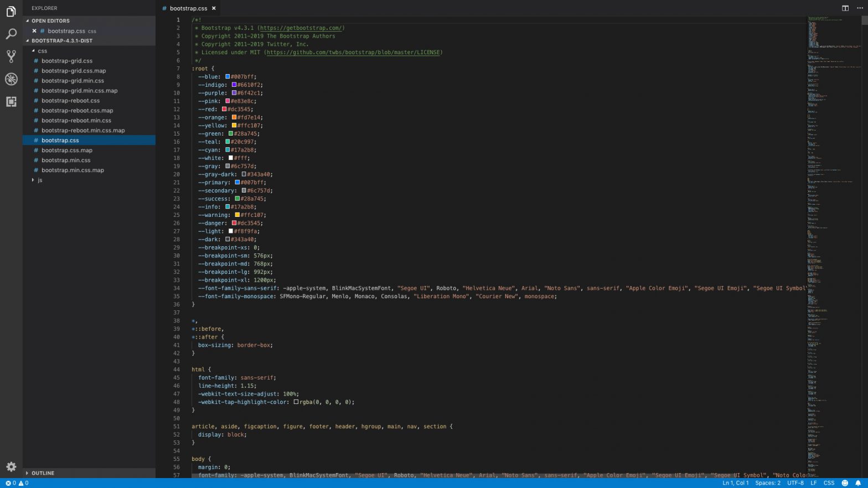Screen dimensions: 868x488
Task: Open the Extensions view in activity bar
Action: [x=11, y=102]
